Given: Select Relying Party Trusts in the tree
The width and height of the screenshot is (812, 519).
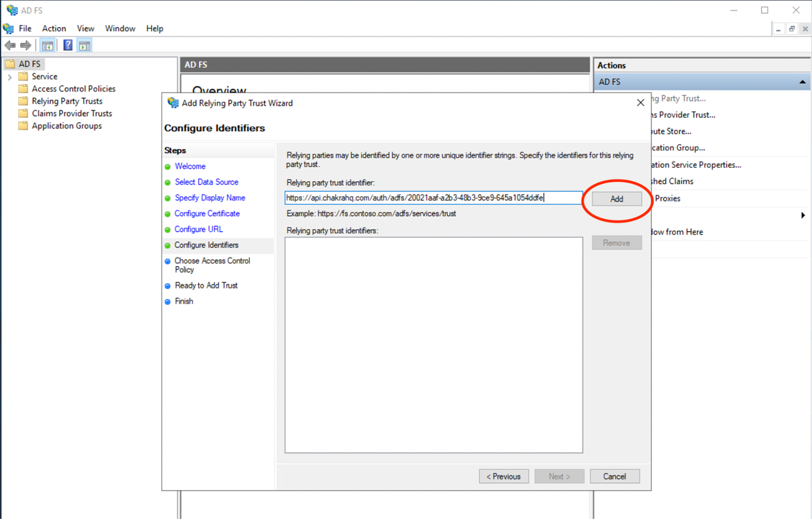Looking at the screenshot, I should [67, 101].
